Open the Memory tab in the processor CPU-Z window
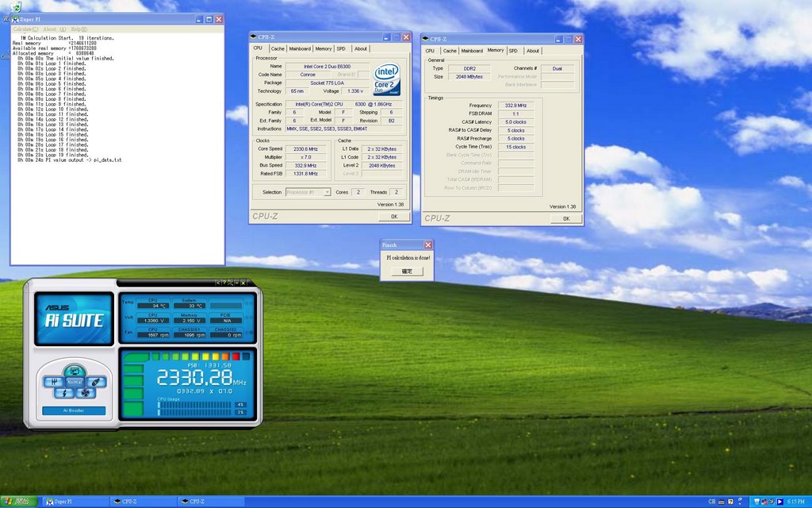The width and height of the screenshot is (812, 508). (x=324, y=48)
